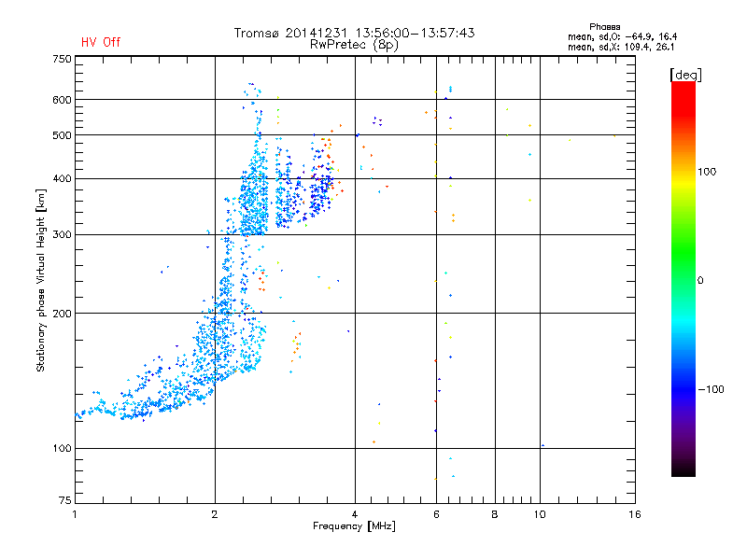Click the y-axis '500' tick label
Viewport: 747px width, 560px height.
[x=62, y=135]
